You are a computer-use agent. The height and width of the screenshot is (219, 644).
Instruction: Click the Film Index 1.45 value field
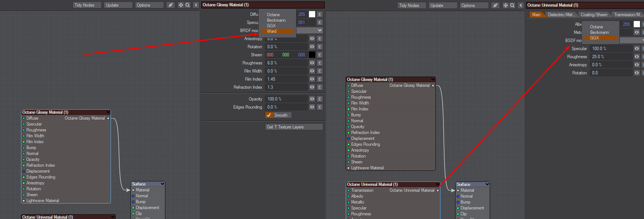click(287, 79)
